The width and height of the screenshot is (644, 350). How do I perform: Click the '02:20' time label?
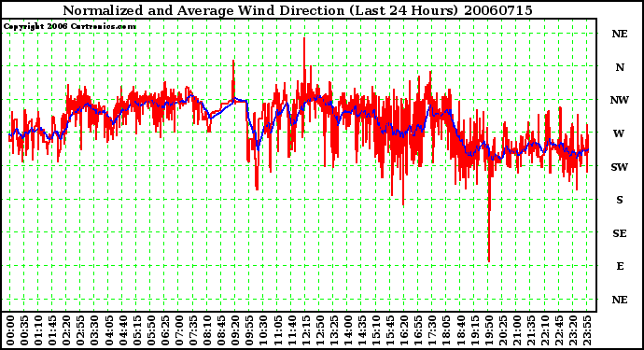(x=66, y=330)
